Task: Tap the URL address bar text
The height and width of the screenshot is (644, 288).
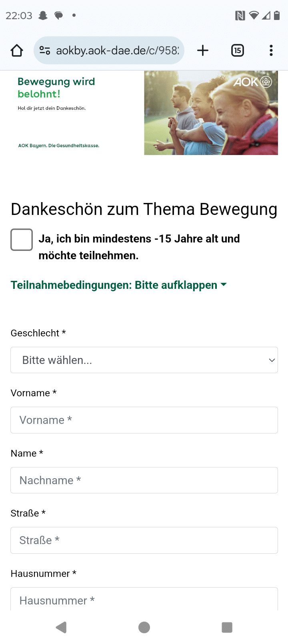Action: tap(117, 51)
